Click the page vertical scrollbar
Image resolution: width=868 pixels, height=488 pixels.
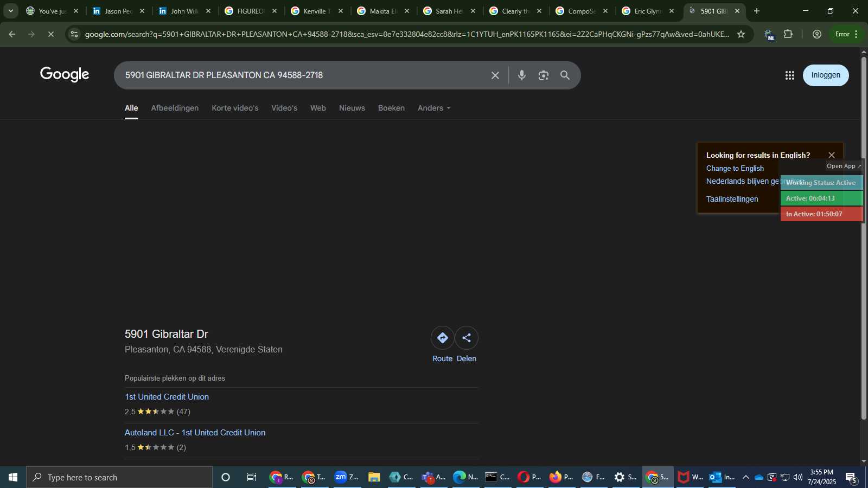click(x=864, y=239)
